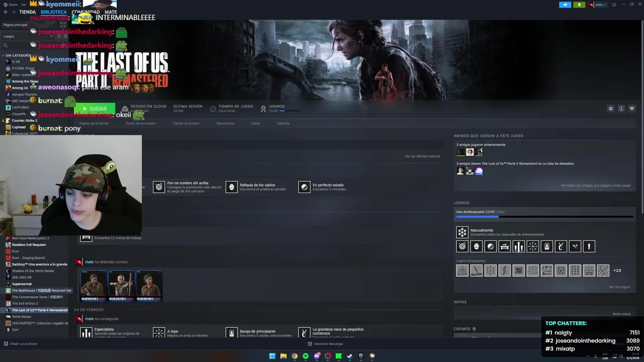Click the 'A tope' achievement icon
This screenshot has height=362, width=644.
[x=159, y=333]
